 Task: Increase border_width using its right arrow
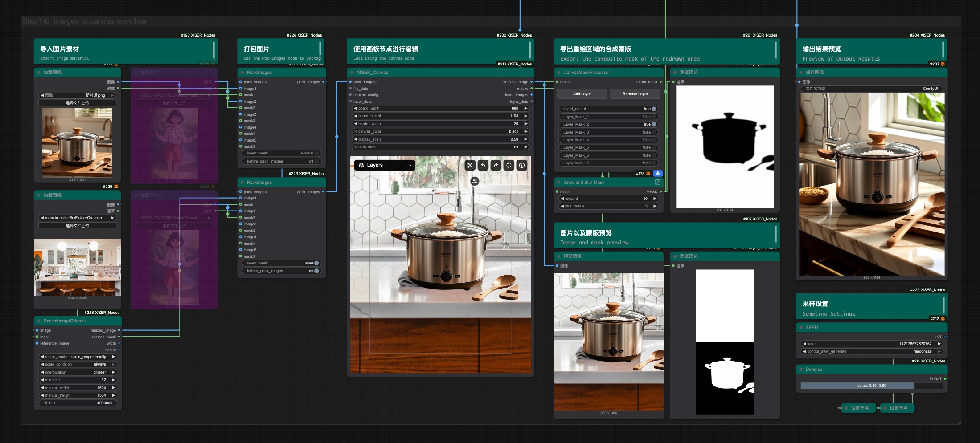click(x=526, y=124)
